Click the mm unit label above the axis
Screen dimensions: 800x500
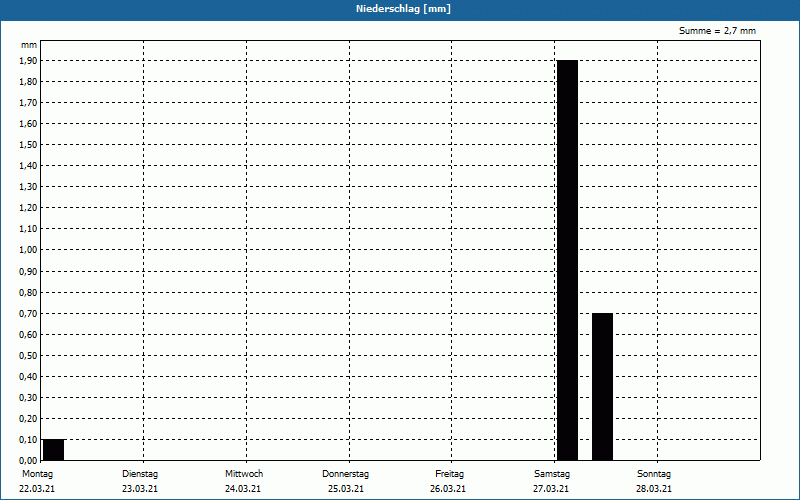click(29, 45)
